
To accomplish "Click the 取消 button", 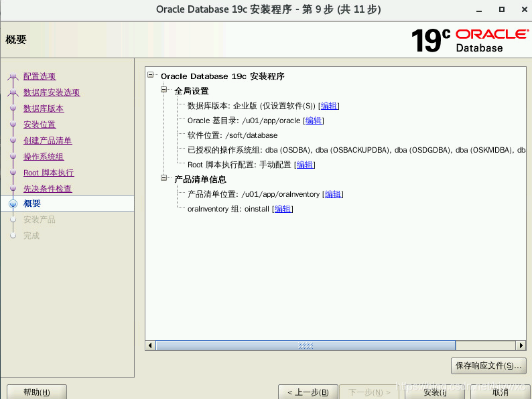I will [x=500, y=392].
